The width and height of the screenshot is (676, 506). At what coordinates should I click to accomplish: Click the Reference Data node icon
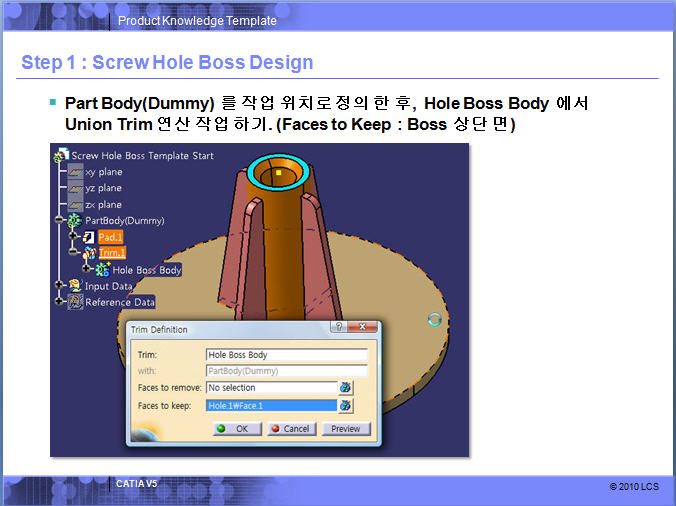(74, 301)
